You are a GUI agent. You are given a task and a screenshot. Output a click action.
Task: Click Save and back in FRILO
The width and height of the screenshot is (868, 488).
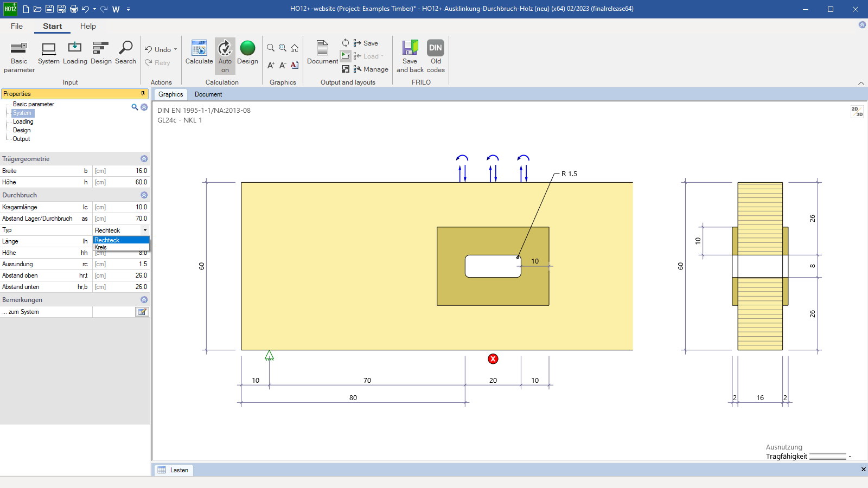pos(410,56)
